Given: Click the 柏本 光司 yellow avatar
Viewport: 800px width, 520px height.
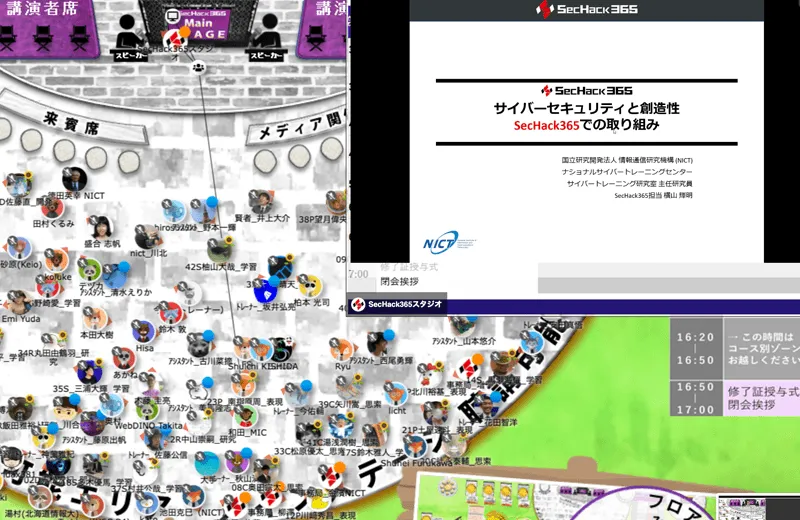Looking at the screenshot, I should coord(311,286).
